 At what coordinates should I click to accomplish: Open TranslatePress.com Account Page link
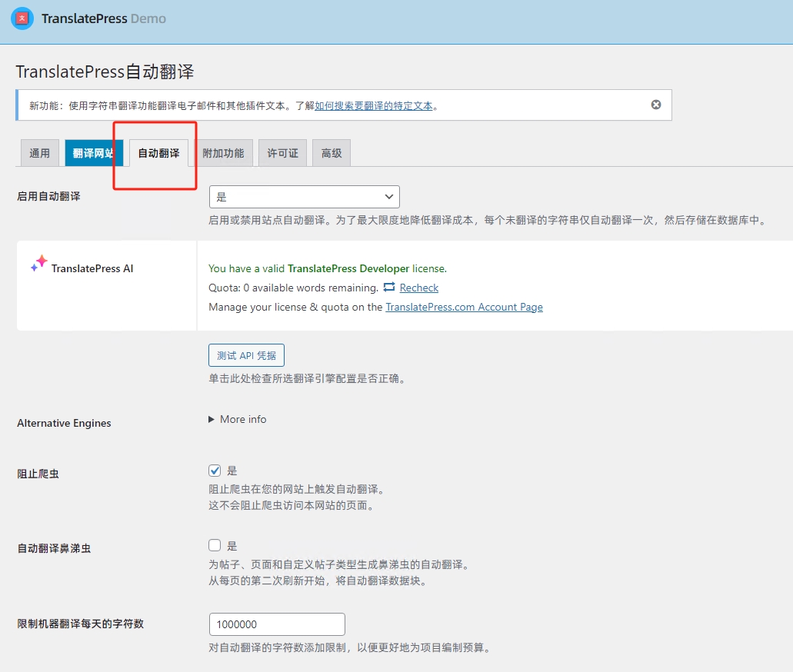[x=465, y=307]
